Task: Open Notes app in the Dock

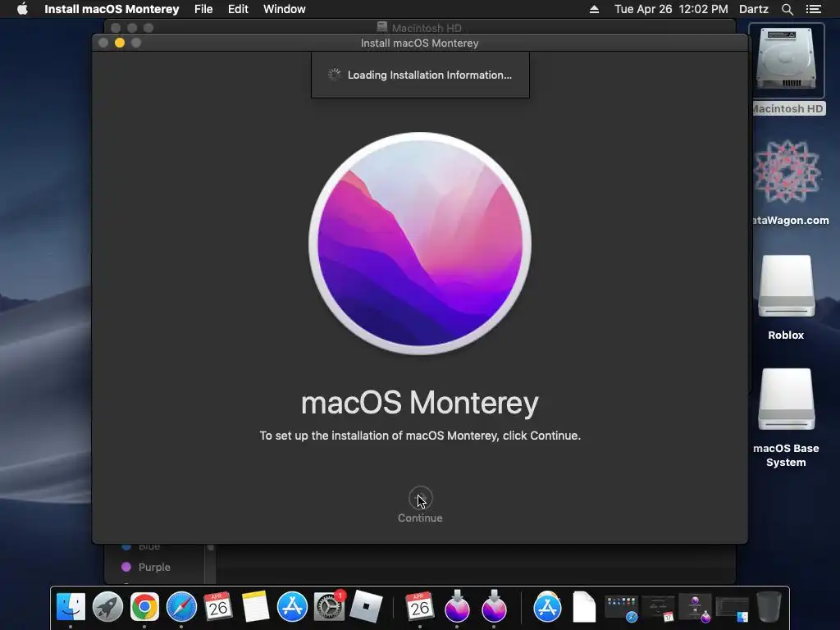Action: (x=255, y=607)
